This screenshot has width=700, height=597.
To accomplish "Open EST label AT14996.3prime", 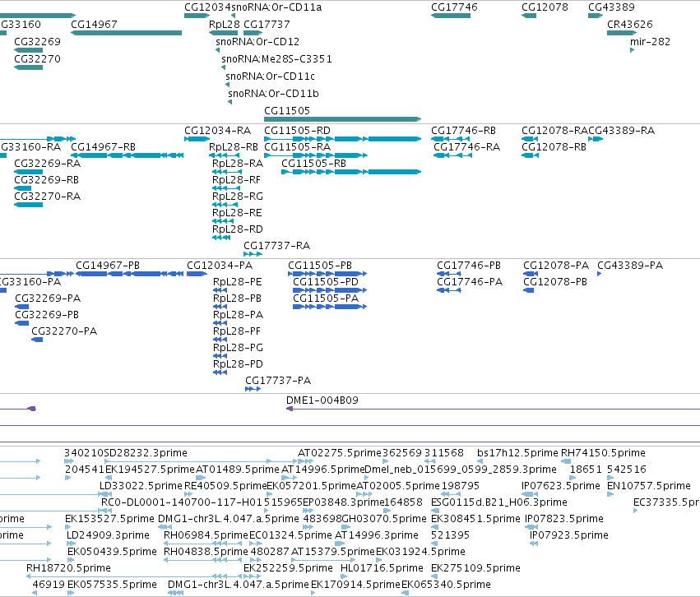I will click(377, 535).
